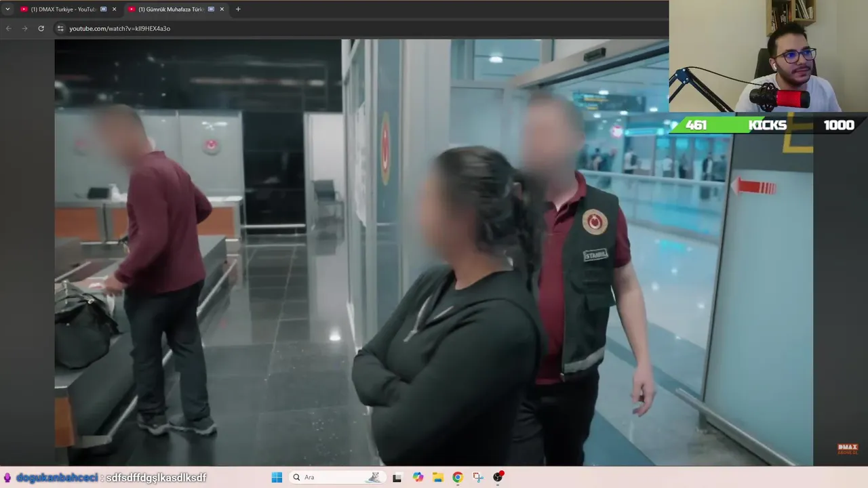Screen dimensions: 868x488
Task: Reload the current YouTube page
Action: (41, 28)
